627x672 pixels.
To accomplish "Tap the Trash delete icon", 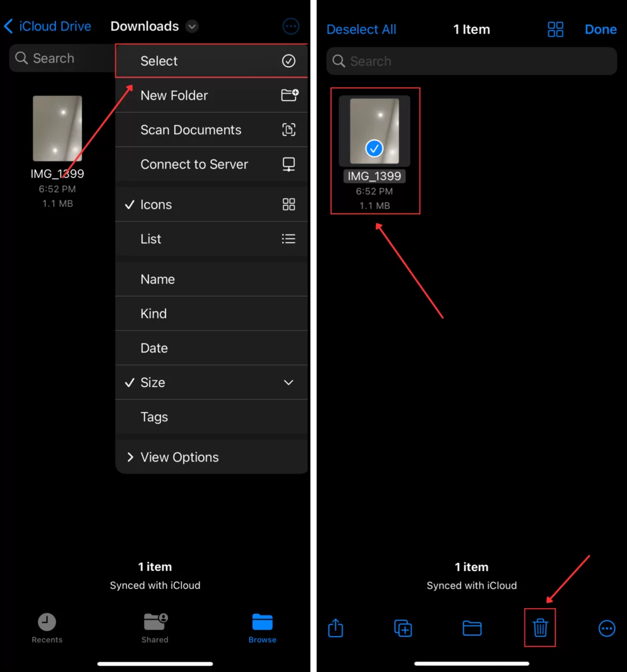I will point(540,628).
